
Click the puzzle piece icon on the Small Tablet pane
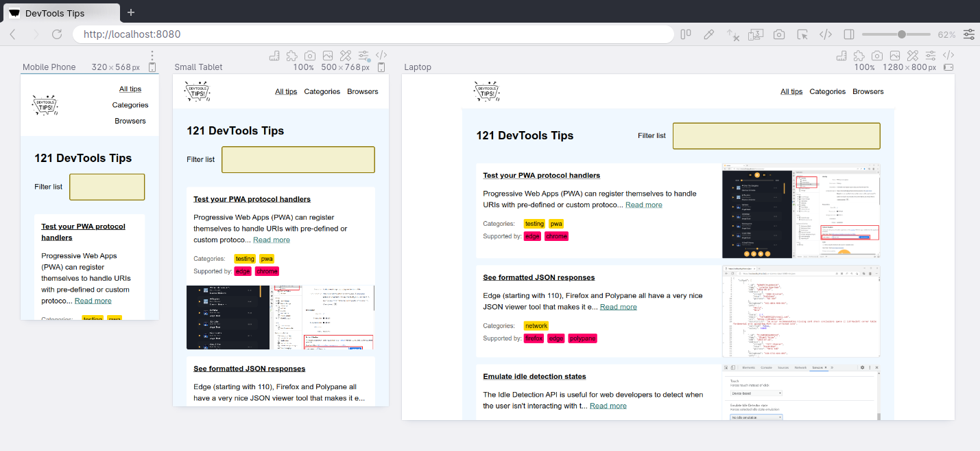pos(291,56)
